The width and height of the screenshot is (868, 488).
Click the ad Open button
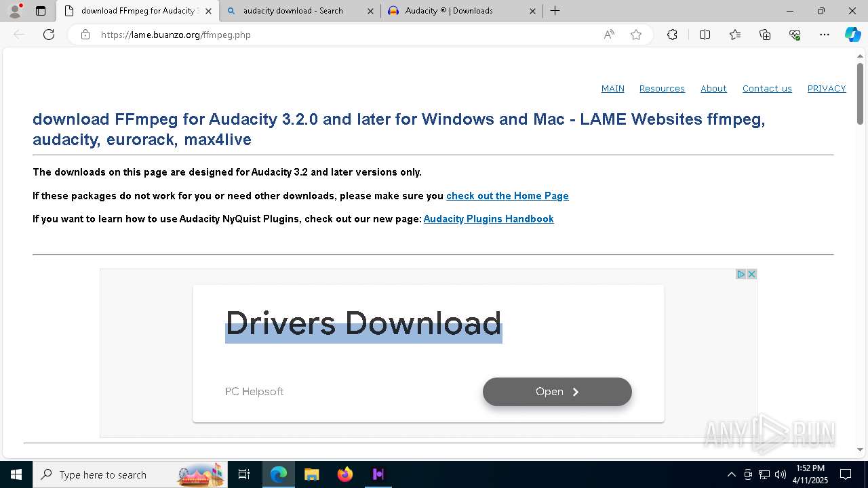pos(557,392)
